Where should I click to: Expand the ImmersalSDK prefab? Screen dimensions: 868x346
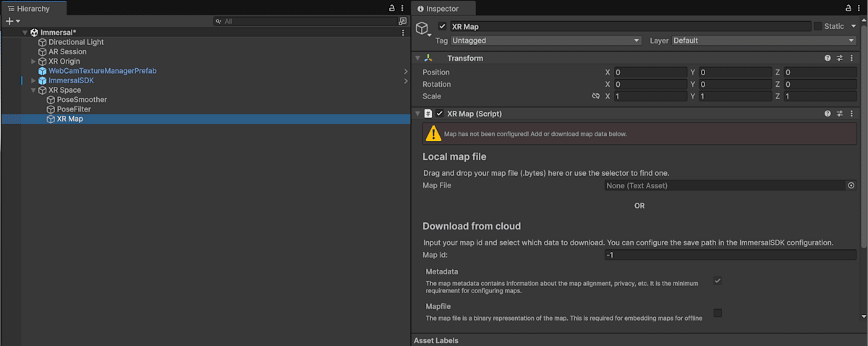(33, 80)
